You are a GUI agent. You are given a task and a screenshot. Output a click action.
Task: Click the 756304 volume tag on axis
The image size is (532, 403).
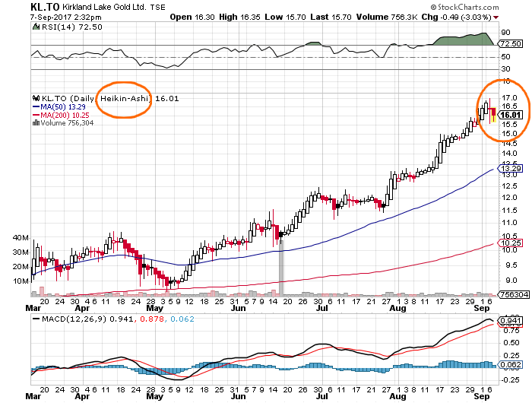(514, 294)
